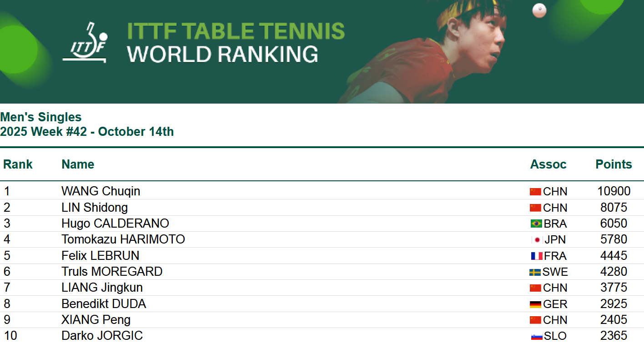Click the Slovenia flag for Darko JORGIC
Image resolution: width=644 pixels, height=343 pixels.
[537, 337]
